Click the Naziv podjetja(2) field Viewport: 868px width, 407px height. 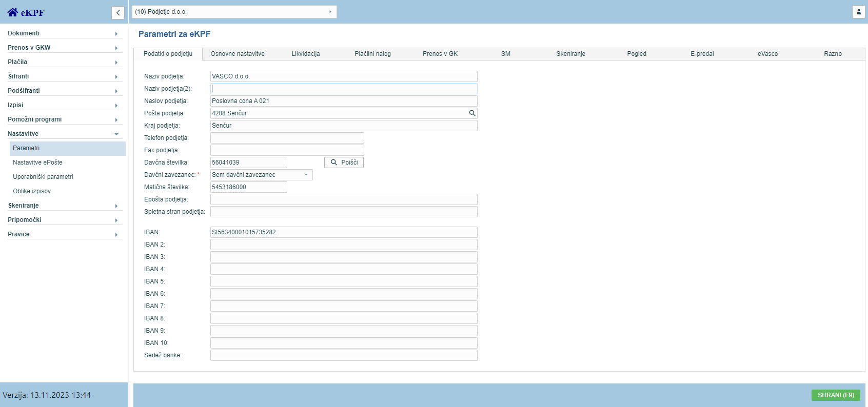point(344,89)
